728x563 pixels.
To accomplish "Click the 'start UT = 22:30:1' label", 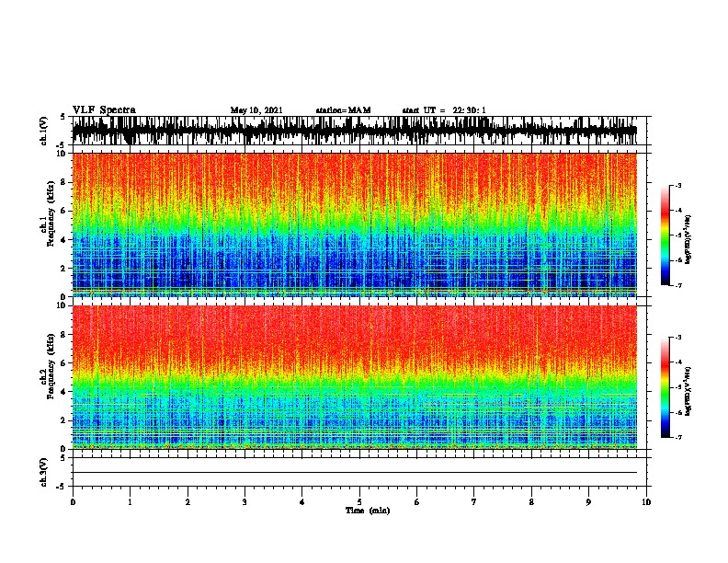I will (x=444, y=110).
